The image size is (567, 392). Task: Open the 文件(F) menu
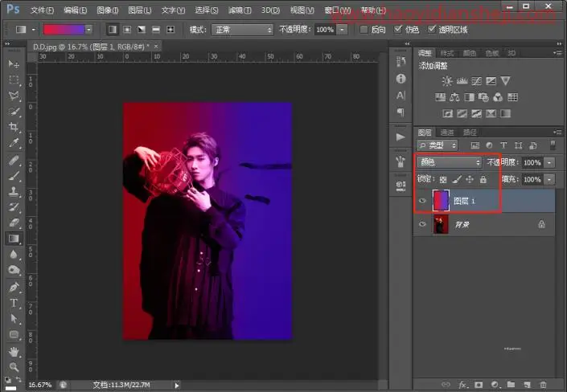pos(42,10)
